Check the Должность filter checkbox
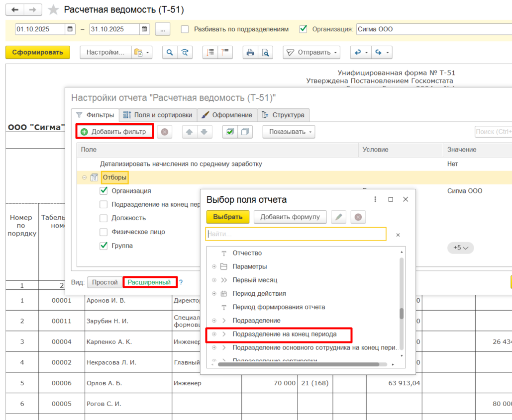The image size is (512, 420). [x=103, y=218]
